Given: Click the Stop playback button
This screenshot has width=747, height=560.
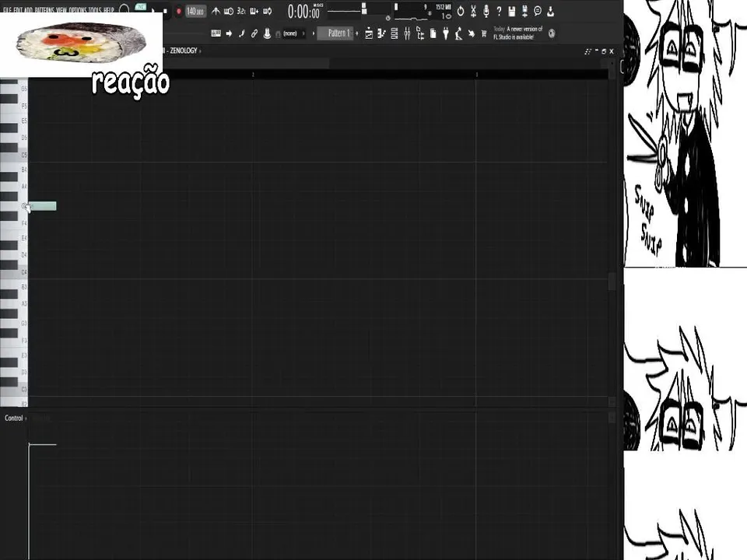Looking at the screenshot, I should tap(165, 10).
